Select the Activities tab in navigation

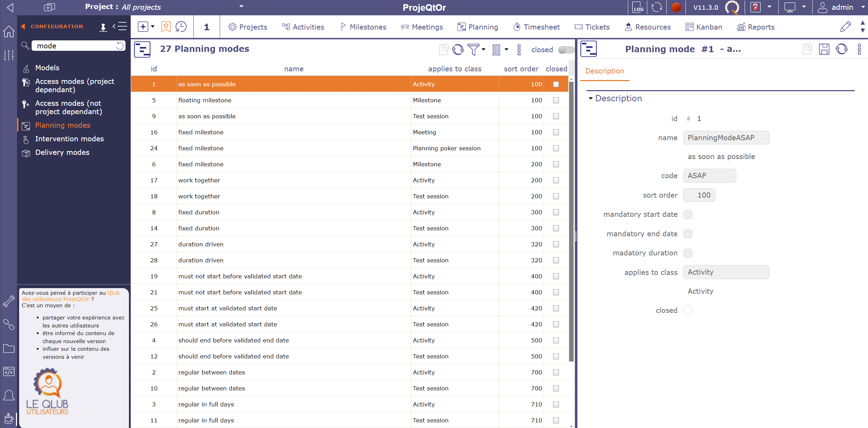coord(303,26)
